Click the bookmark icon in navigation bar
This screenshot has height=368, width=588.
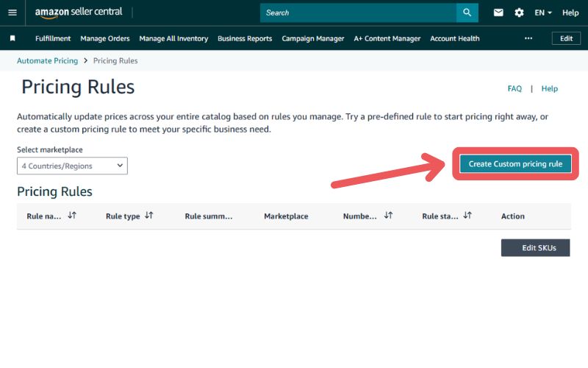[12, 38]
